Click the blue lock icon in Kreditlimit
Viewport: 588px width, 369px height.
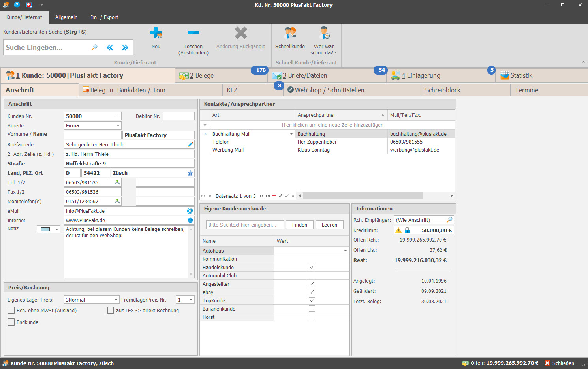click(x=407, y=230)
